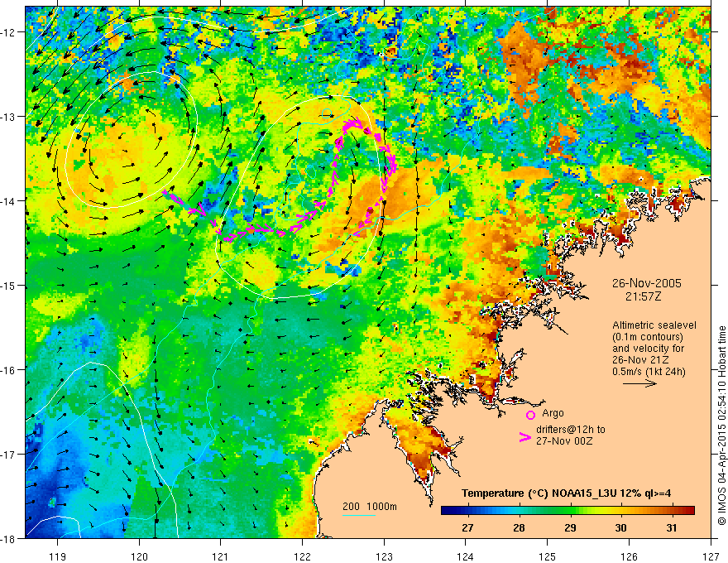Click the 127 longitude axis label
This screenshot has width=728, height=563.
(x=711, y=556)
